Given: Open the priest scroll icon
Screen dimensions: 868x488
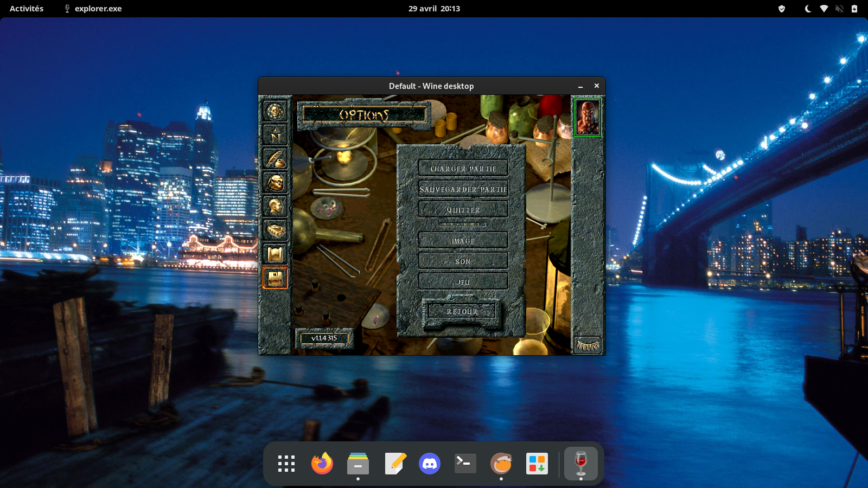Looking at the screenshot, I should [275, 254].
